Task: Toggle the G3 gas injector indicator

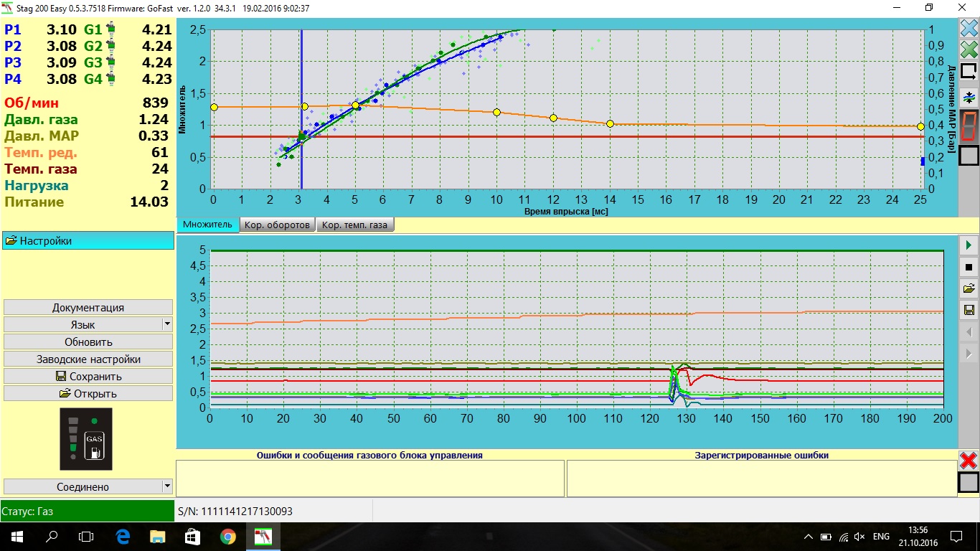Action: pyautogui.click(x=110, y=62)
